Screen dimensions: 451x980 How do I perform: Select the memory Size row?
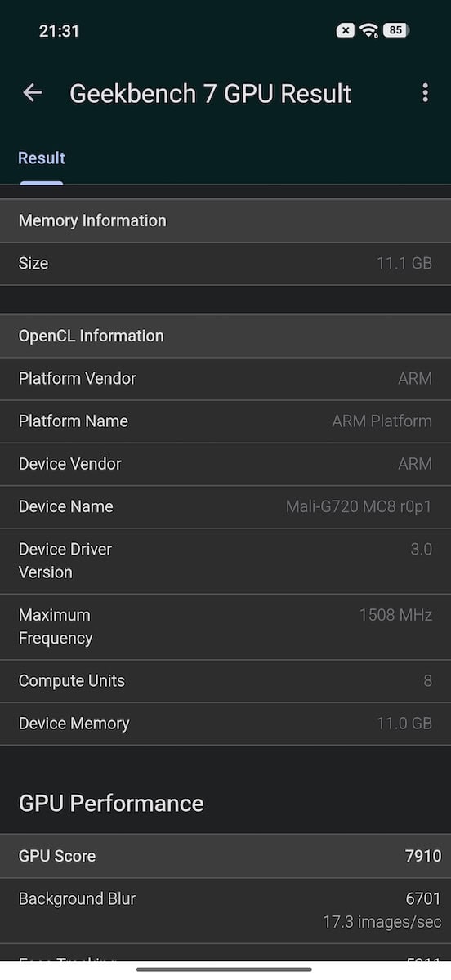coord(225,264)
